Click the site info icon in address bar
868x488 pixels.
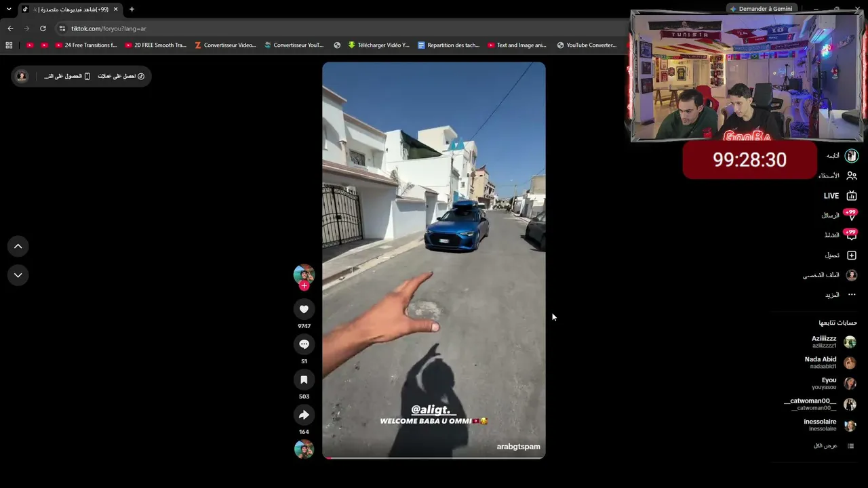(x=62, y=28)
